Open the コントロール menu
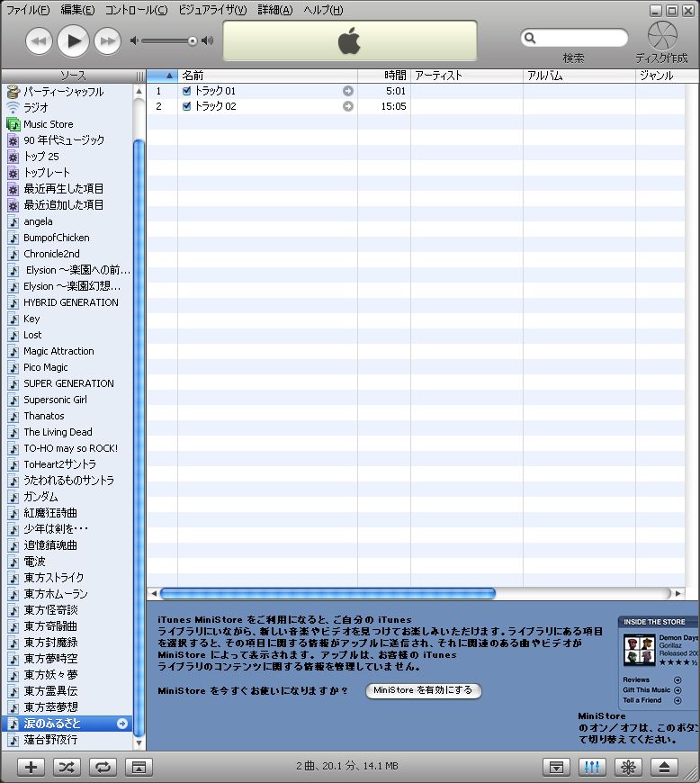This screenshot has width=700, height=783. pos(136,10)
